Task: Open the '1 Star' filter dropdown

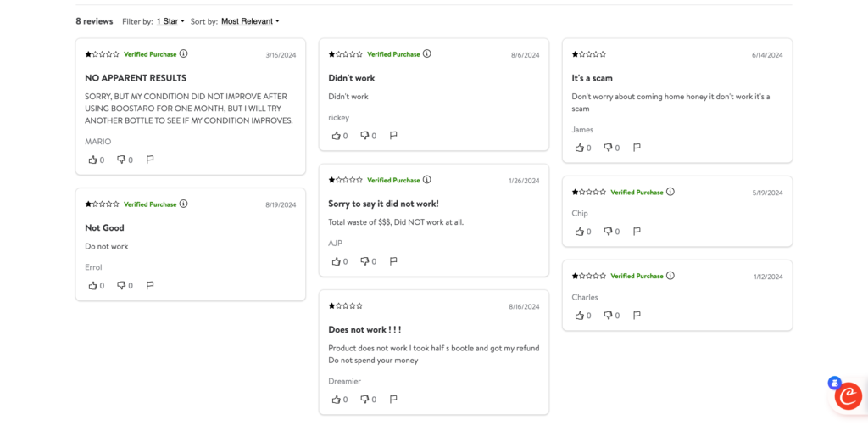Action: (x=170, y=21)
